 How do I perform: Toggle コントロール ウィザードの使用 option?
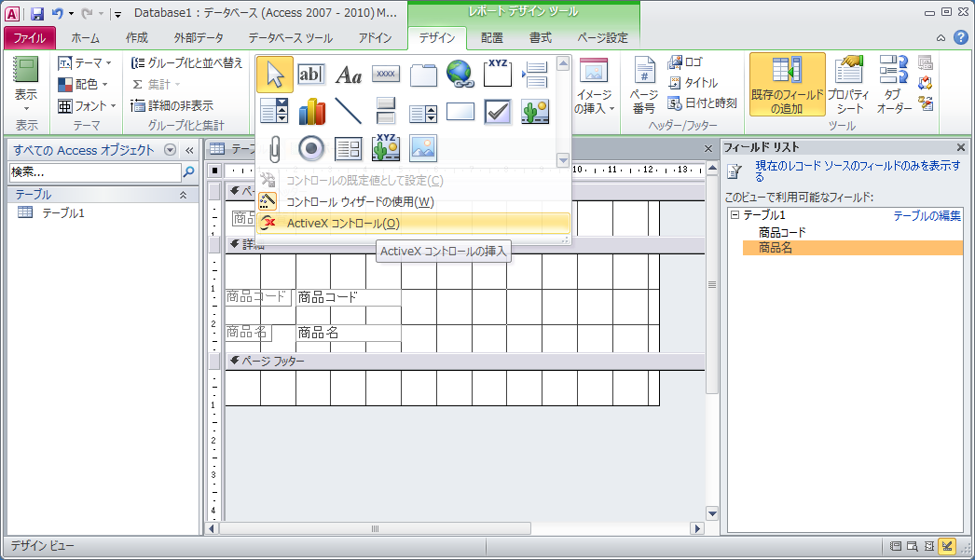click(x=413, y=202)
